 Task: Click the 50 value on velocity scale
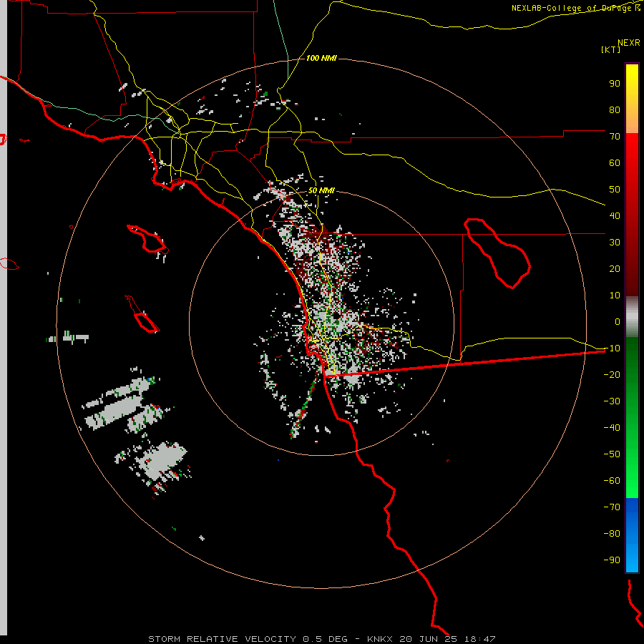[x=615, y=190]
